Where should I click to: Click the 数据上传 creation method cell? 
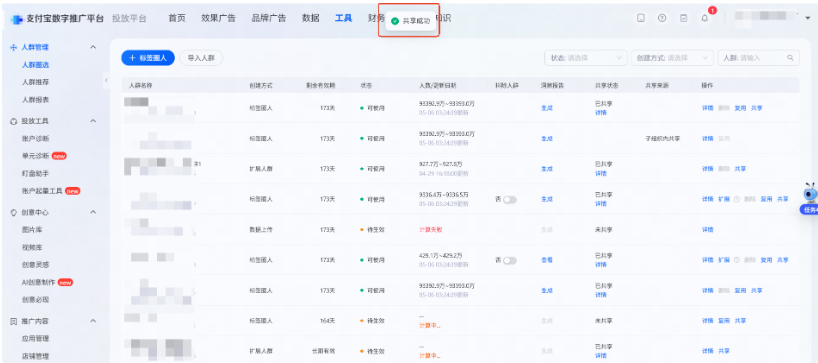click(x=261, y=229)
